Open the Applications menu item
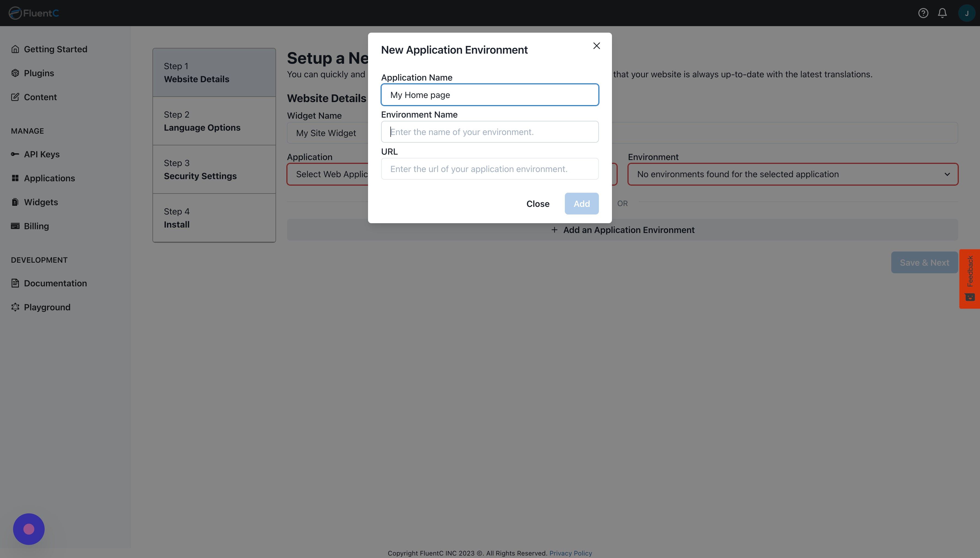The width and height of the screenshot is (980, 558). click(x=49, y=178)
